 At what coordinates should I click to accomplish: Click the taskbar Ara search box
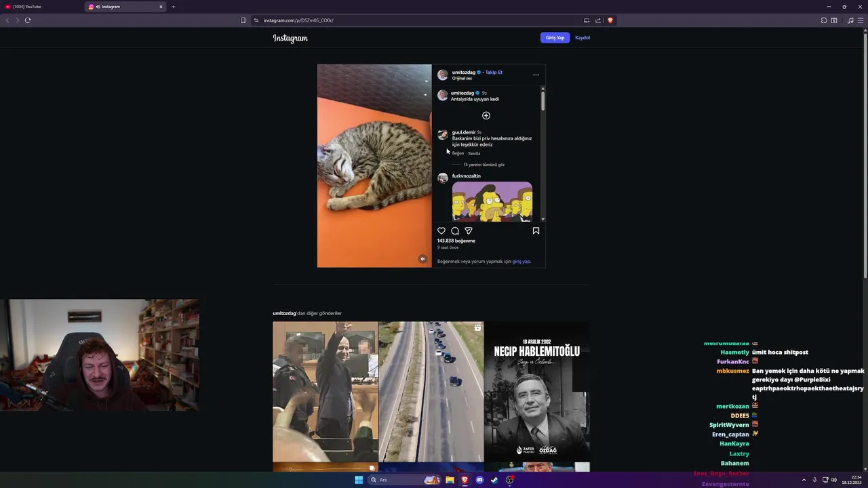click(405, 480)
